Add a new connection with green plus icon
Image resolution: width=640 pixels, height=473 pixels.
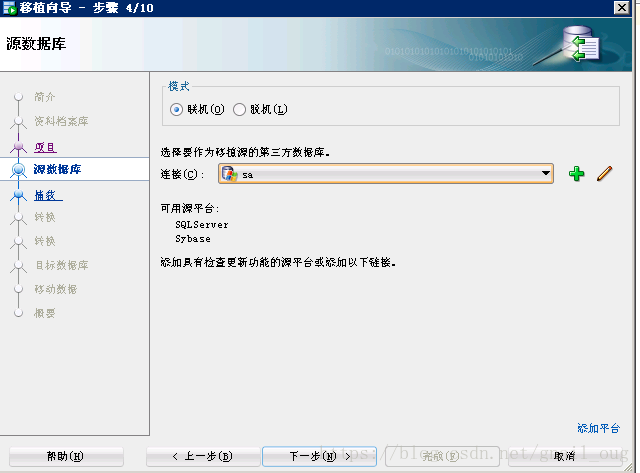pyautogui.click(x=576, y=174)
